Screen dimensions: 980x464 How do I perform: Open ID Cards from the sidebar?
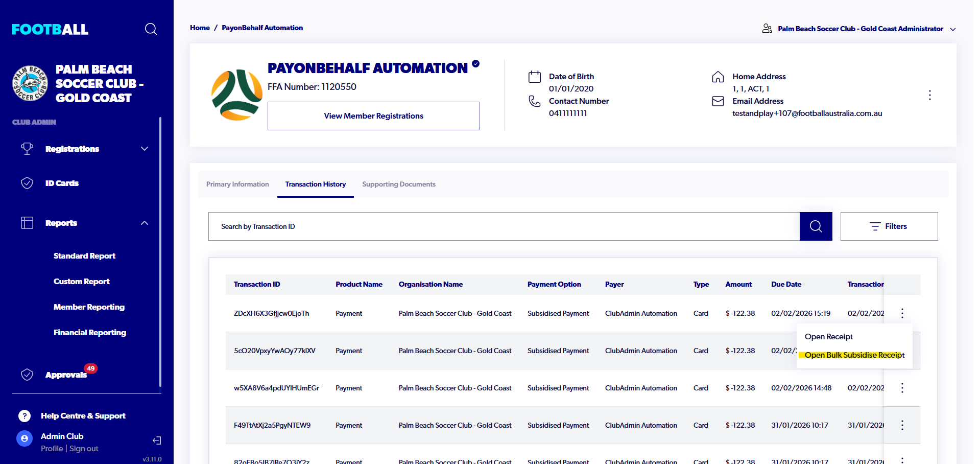[x=62, y=183]
